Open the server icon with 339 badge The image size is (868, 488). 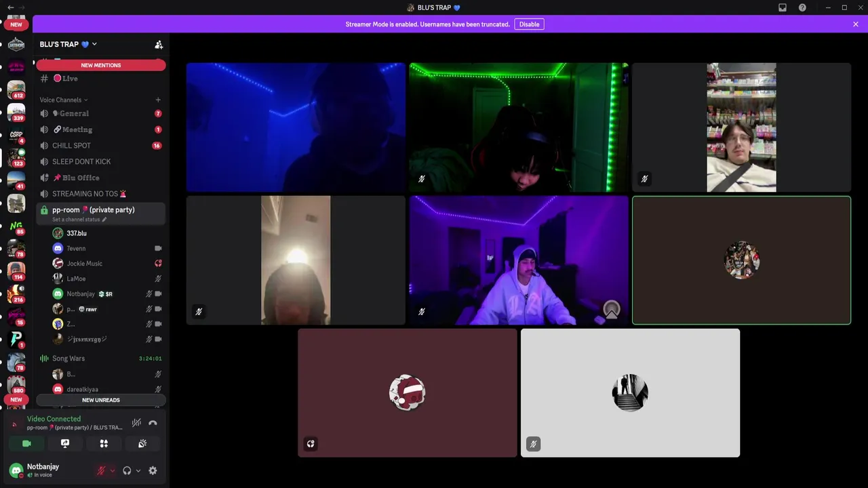point(16,112)
